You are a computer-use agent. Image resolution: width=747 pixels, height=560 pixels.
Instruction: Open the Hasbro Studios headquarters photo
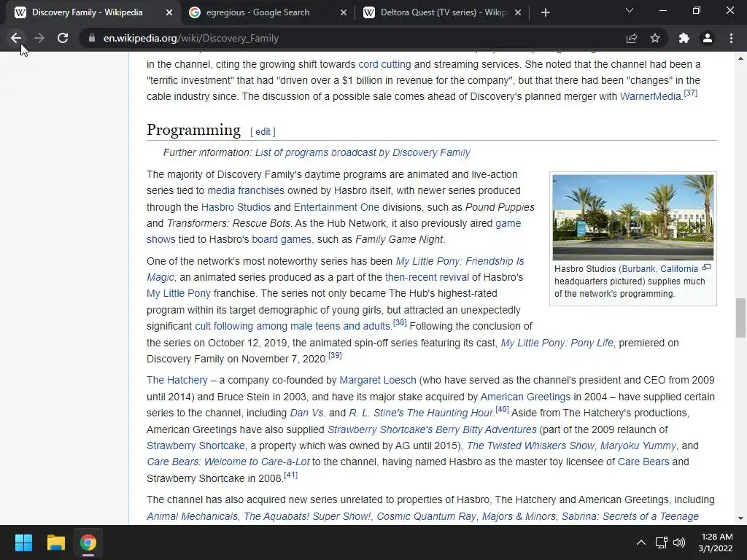(633, 217)
